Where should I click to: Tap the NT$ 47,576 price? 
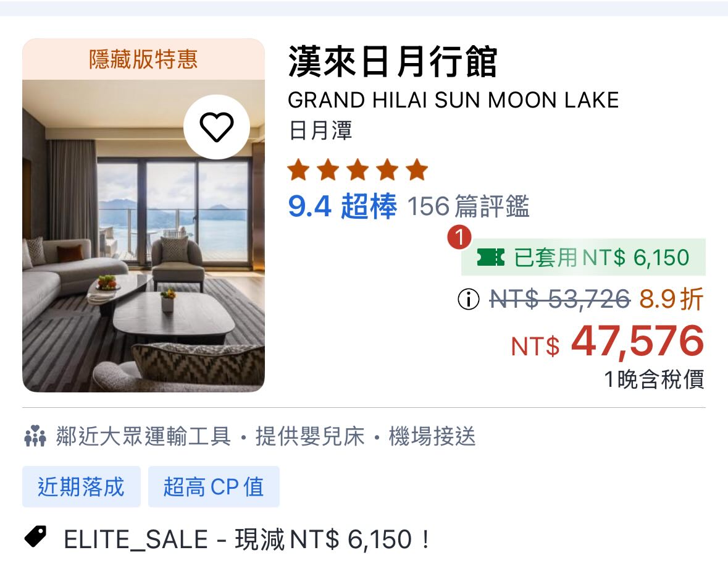(x=608, y=342)
